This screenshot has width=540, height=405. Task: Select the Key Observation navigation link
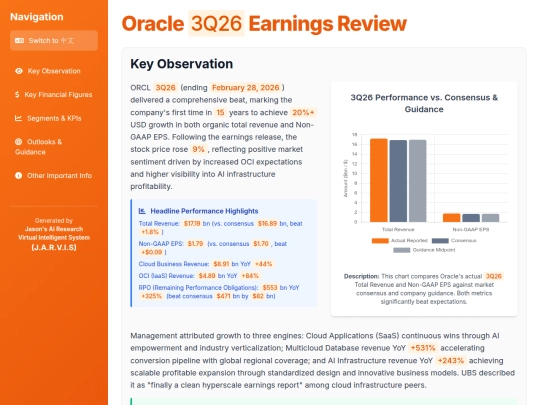(54, 71)
